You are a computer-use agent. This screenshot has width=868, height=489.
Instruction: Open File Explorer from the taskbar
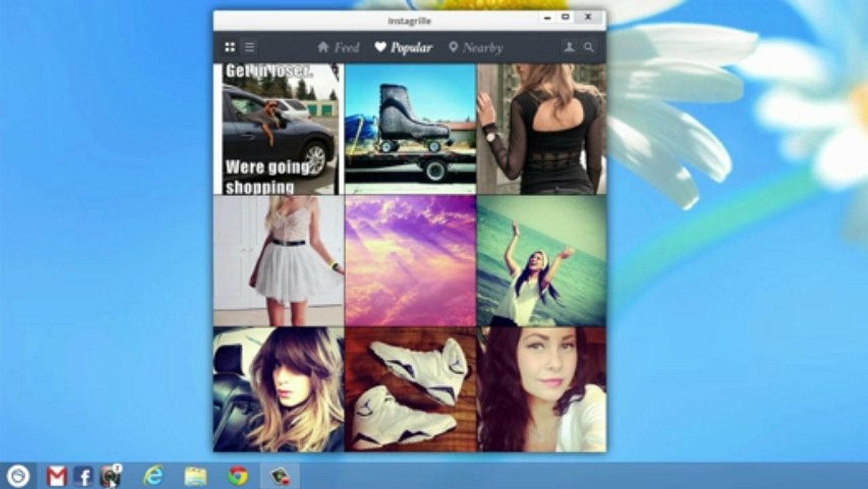(x=195, y=476)
